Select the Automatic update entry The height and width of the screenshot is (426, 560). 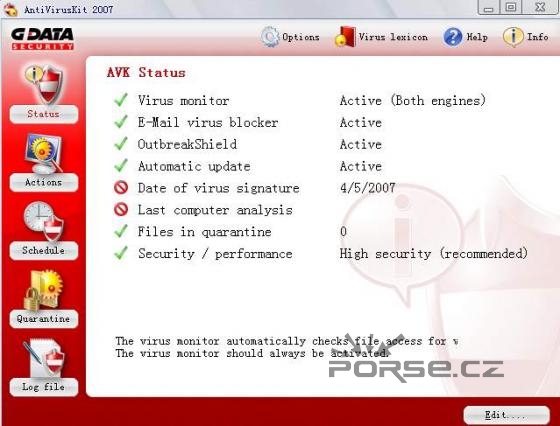(x=248, y=166)
